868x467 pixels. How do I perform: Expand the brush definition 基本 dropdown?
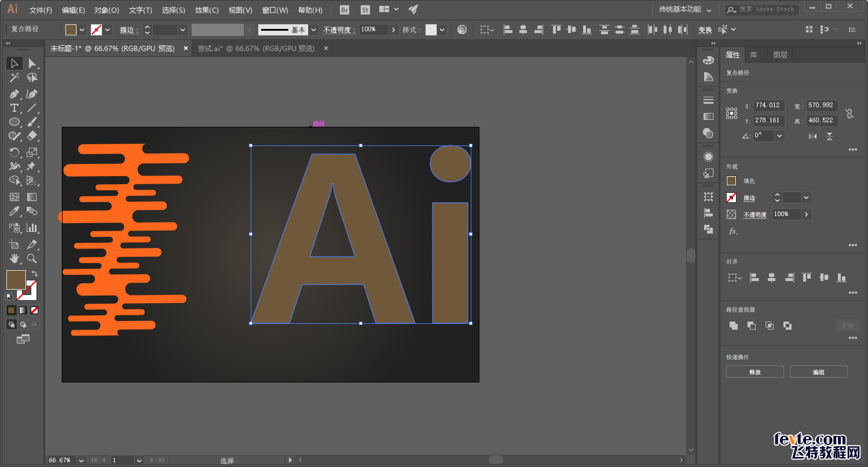313,30
